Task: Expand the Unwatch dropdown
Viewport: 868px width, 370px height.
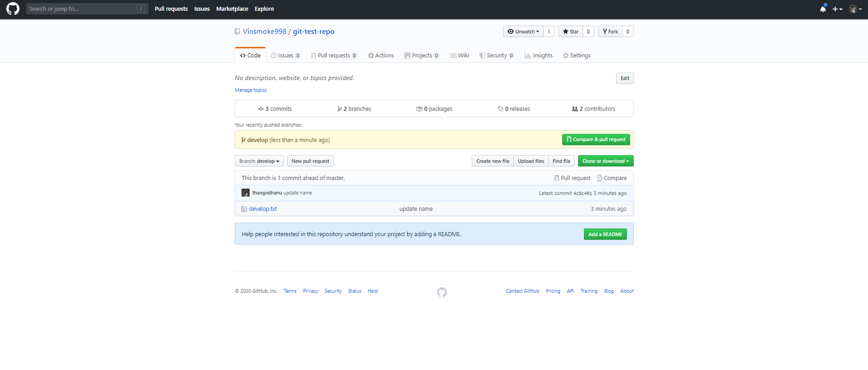Action: (x=523, y=32)
